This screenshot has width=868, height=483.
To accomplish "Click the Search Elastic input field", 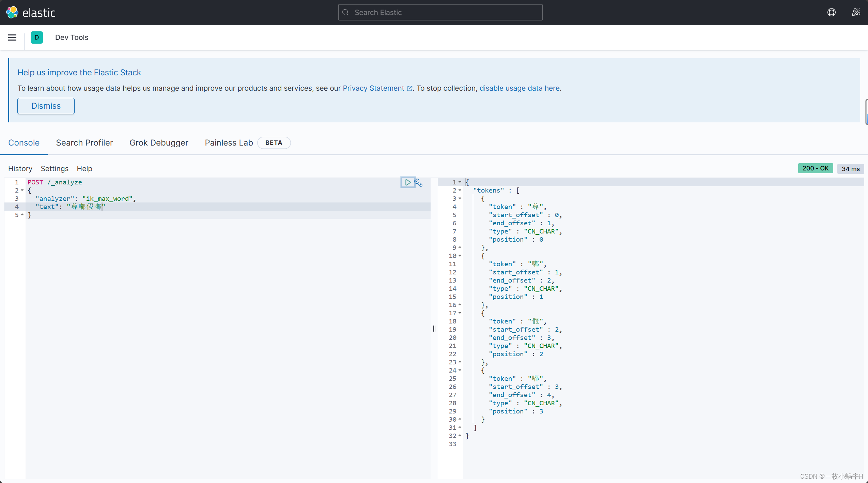I will [x=439, y=12].
